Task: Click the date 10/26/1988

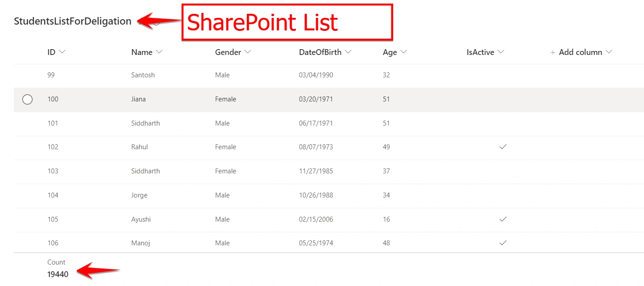Action: pos(316,195)
